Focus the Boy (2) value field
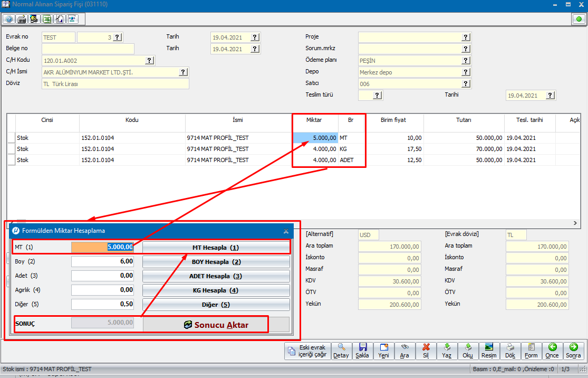The height and width of the screenshot is (378, 588). pyautogui.click(x=102, y=261)
